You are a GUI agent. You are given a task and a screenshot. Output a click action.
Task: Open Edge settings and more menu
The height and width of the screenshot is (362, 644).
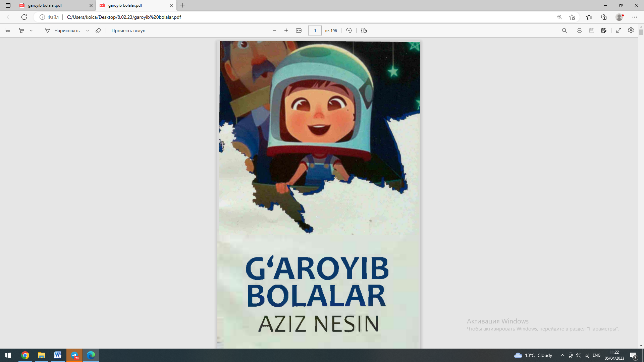(x=635, y=17)
